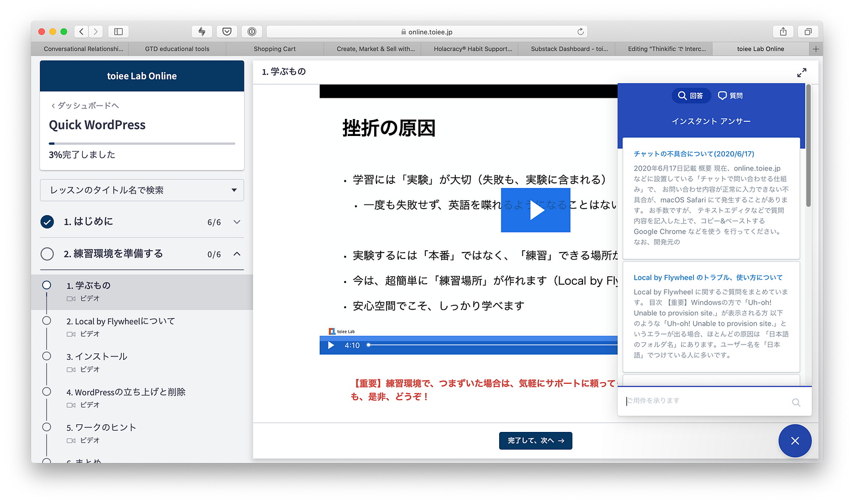The width and height of the screenshot is (854, 504).
Task: Toggle the Safari sidebar button
Action: (x=118, y=32)
